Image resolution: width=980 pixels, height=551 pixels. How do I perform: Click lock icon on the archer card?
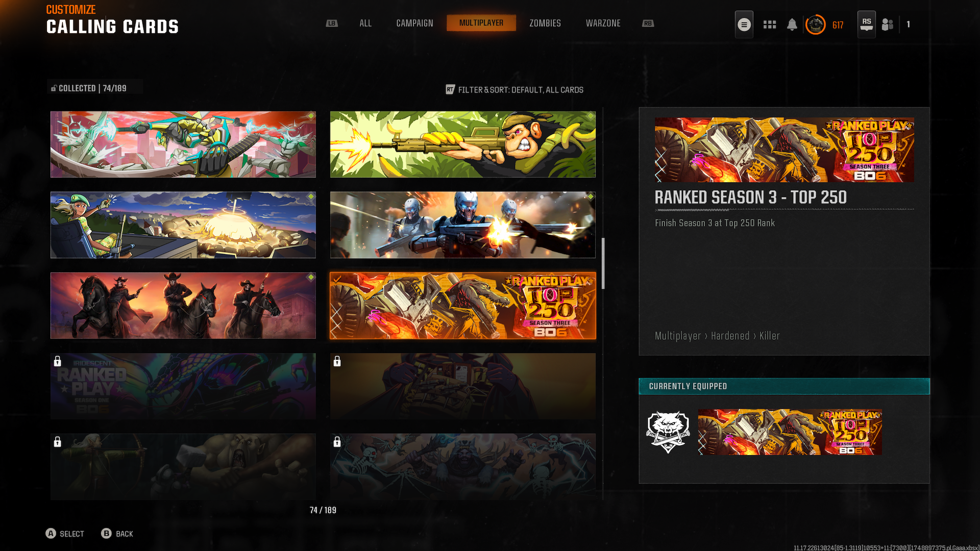pyautogui.click(x=57, y=442)
